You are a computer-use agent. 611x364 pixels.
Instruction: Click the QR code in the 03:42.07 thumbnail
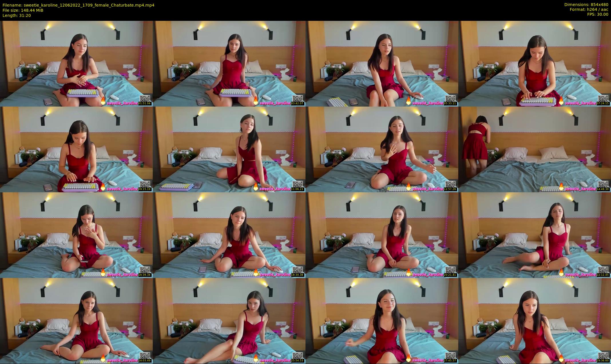click(x=297, y=99)
